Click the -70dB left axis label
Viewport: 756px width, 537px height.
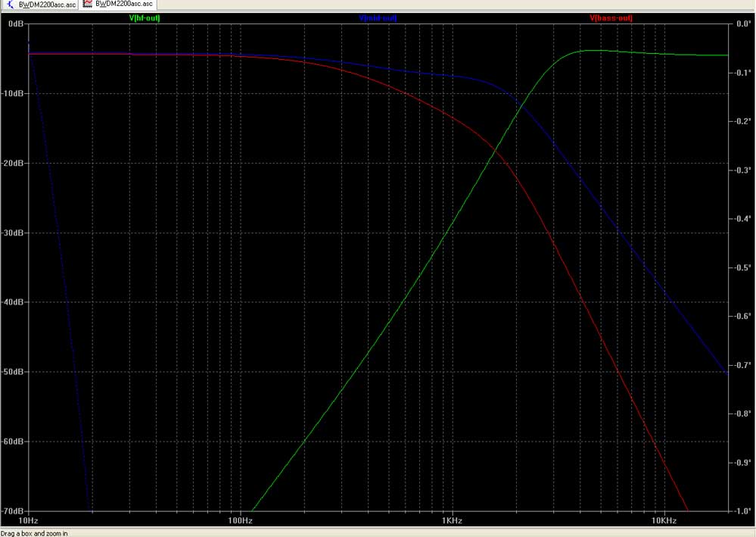(13, 511)
